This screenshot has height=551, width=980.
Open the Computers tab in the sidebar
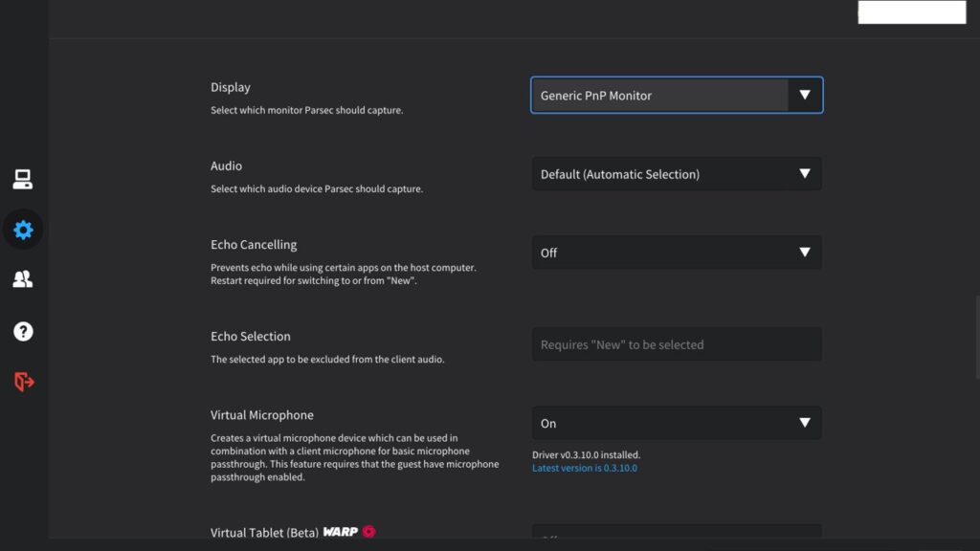point(23,179)
